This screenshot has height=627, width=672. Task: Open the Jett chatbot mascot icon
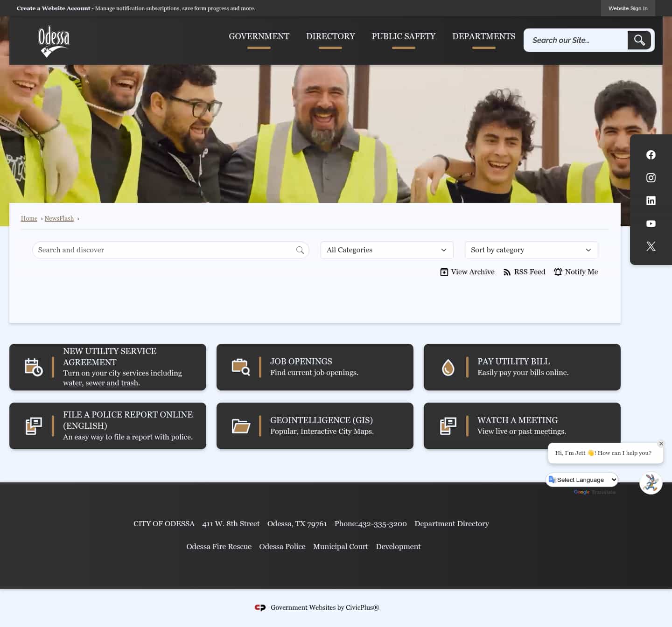651,482
